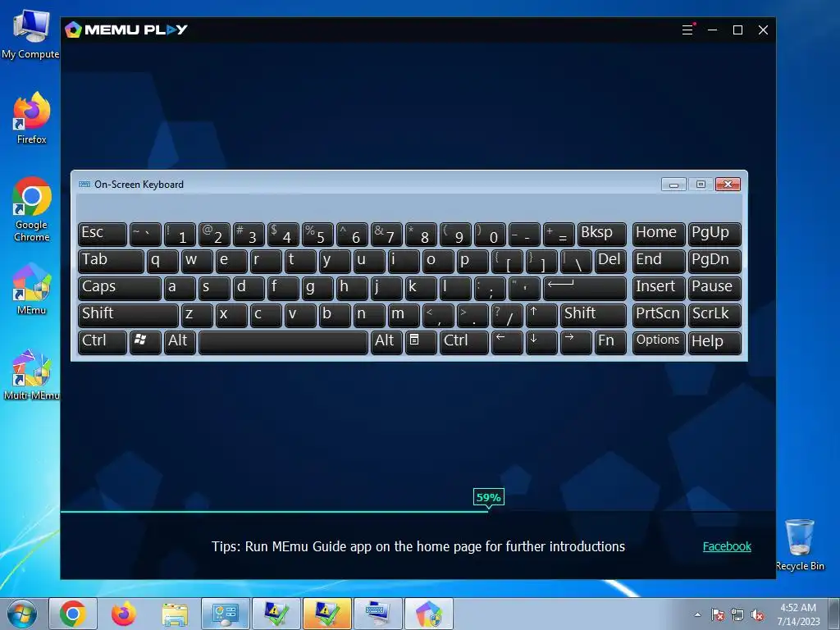Image resolution: width=840 pixels, height=630 pixels.
Task: Click the left arrow key
Action: 507,342
